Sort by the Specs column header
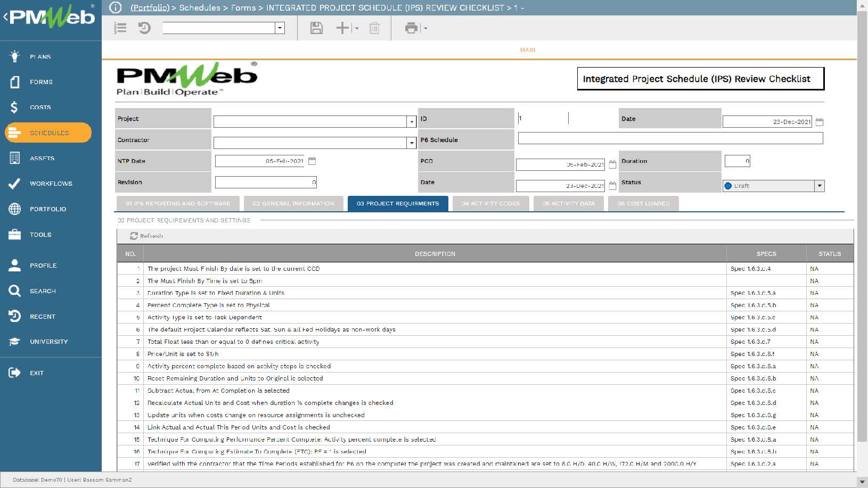 point(766,254)
